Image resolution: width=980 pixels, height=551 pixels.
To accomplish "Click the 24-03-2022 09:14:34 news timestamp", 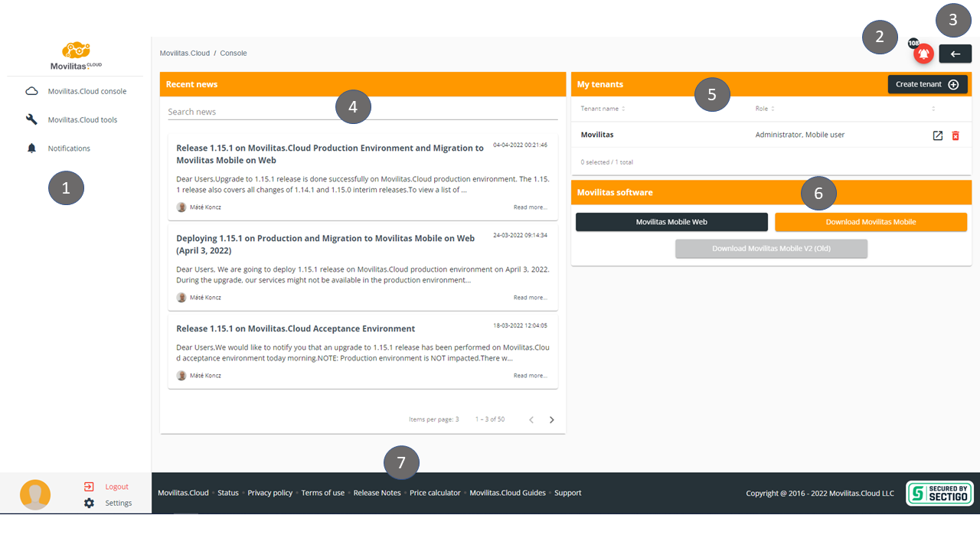I will pyautogui.click(x=521, y=235).
